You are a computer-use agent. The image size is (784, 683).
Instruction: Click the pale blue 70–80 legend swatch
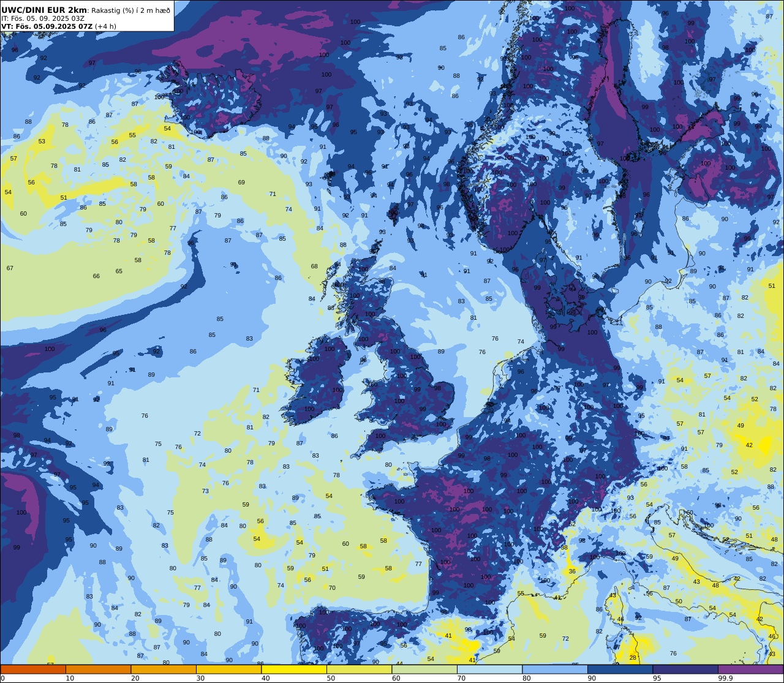pos(489,670)
